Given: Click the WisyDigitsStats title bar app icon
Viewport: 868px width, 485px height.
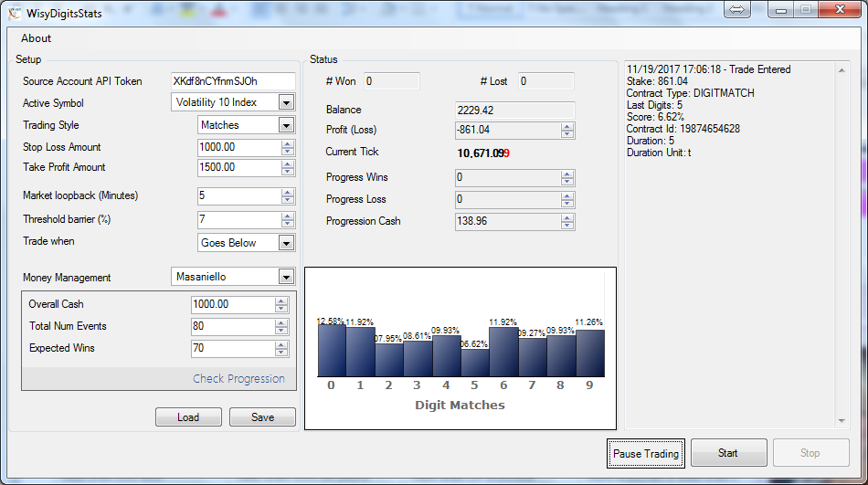Looking at the screenshot, I should (15, 12).
